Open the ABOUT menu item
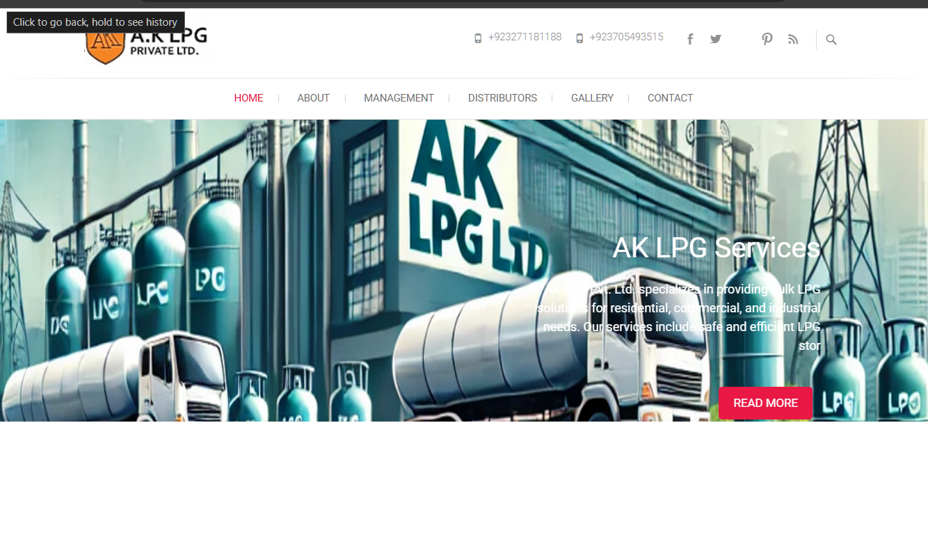928x560 pixels. (313, 98)
